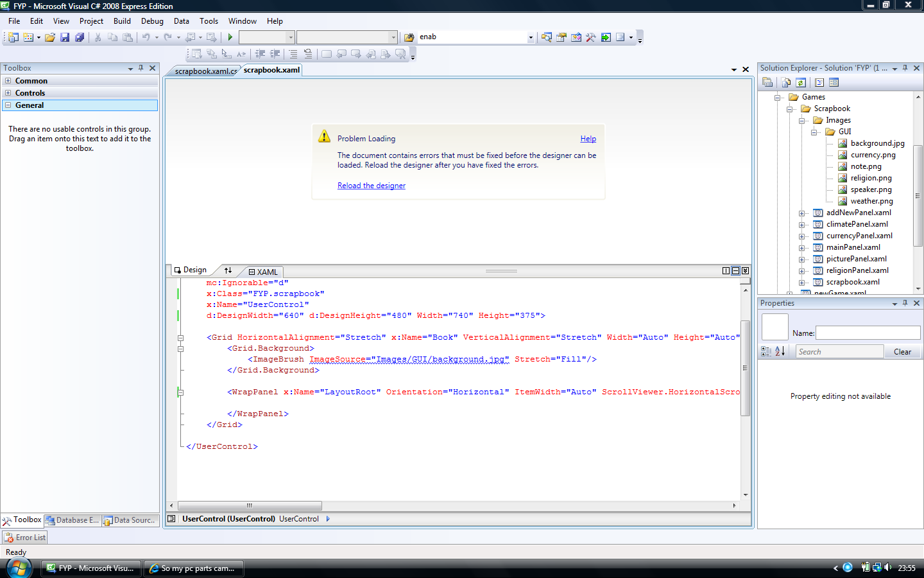Screen dimensions: 924x578
Task: Toggle auto-hide pin on the Toolbox panel
Action: click(x=141, y=68)
